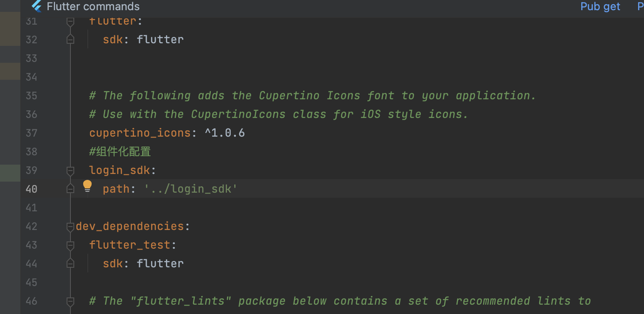Toggle fold marker on line 46 comment
The image size is (644, 314).
pos(70,301)
